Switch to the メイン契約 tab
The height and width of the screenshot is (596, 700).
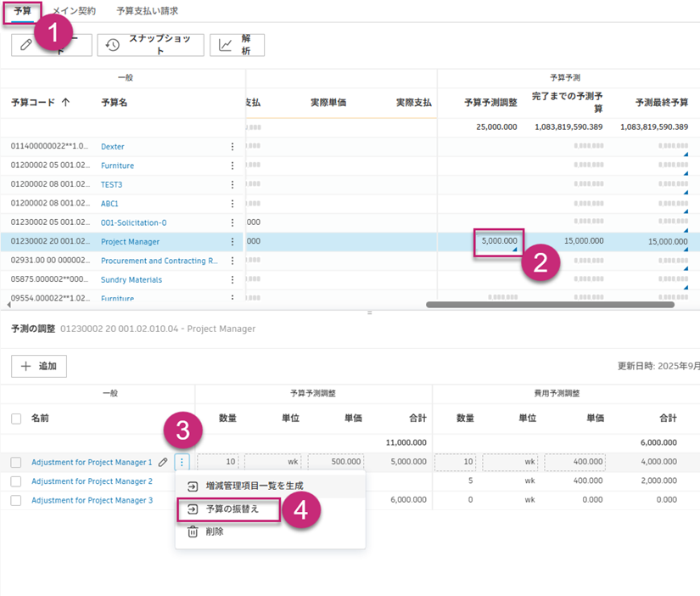tap(74, 11)
